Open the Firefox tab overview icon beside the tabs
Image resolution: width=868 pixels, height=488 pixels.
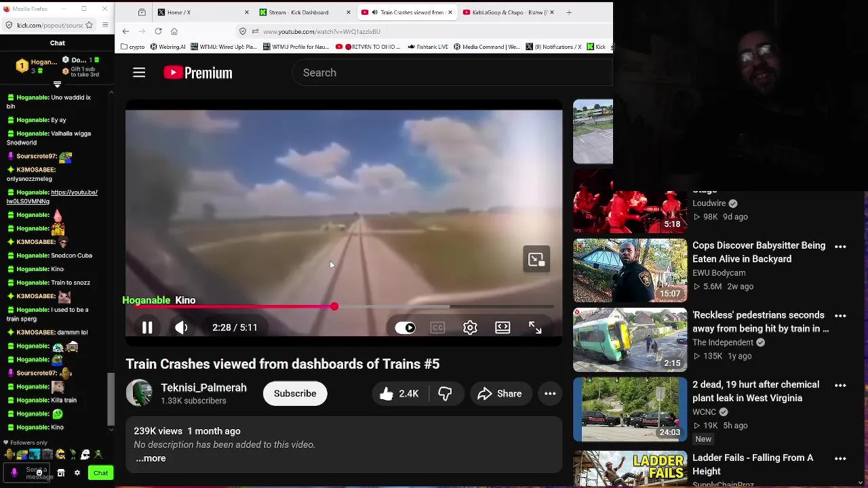pyautogui.click(x=142, y=12)
